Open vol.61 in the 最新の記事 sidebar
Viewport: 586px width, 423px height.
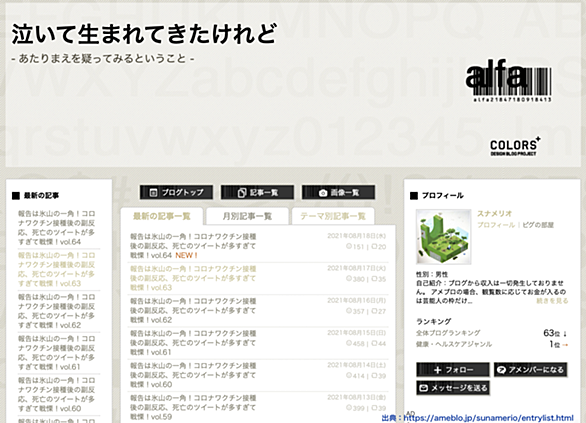click(57, 353)
